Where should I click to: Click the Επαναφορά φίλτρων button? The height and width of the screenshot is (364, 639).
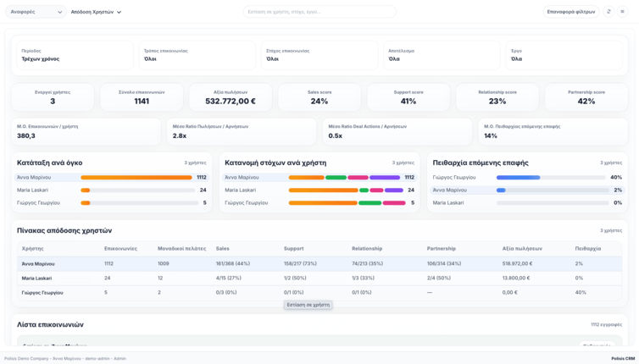pos(571,12)
